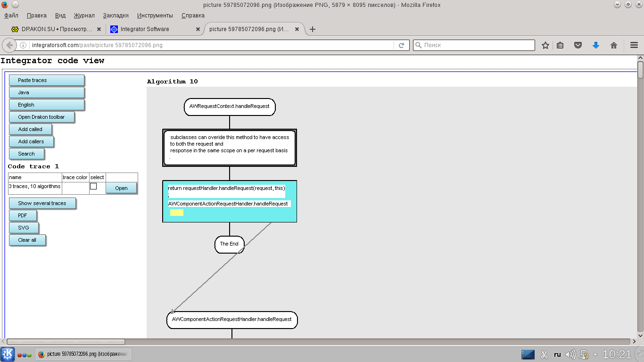This screenshot has width=644, height=362.
Task: Open the Инструменты menu
Action: [x=155, y=16]
